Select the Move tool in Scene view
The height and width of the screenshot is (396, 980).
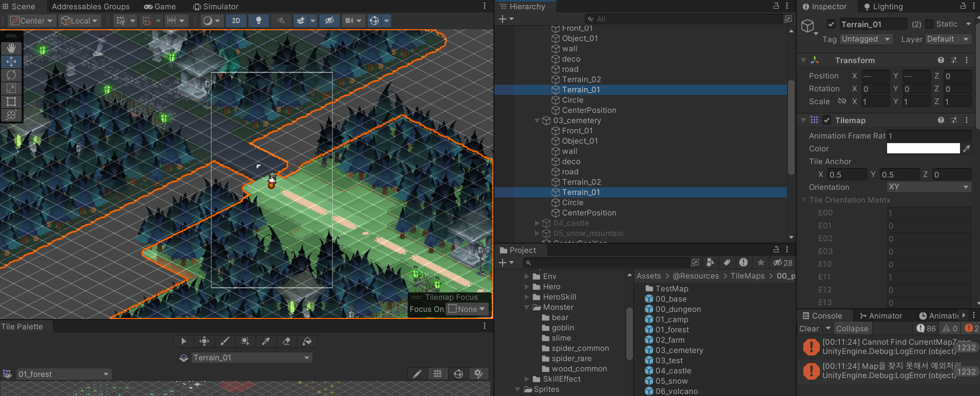pos(11,62)
